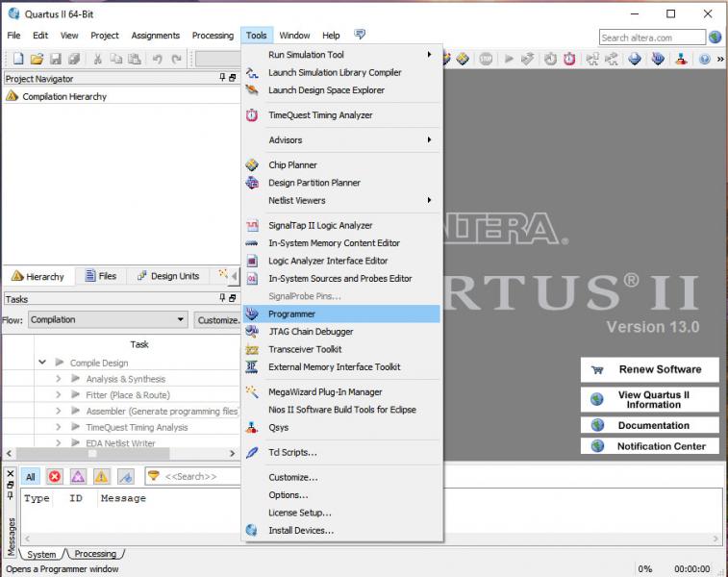Image resolution: width=728 pixels, height=577 pixels.
Task: Expand the Analysis & Synthesis task
Action: pyautogui.click(x=59, y=379)
